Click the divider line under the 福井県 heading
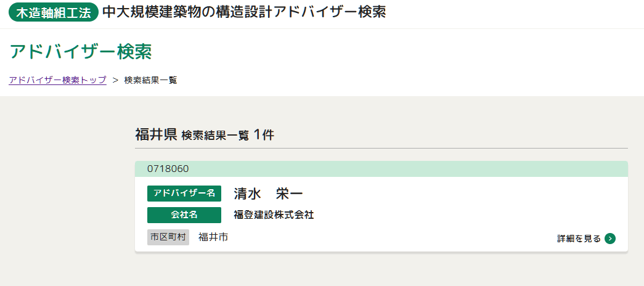Screen dimensions: 644x286 click(381, 149)
